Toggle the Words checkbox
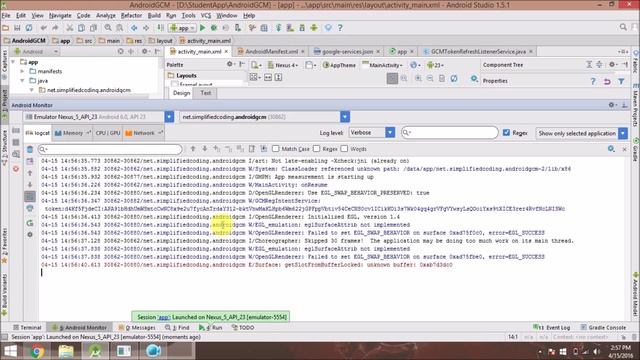The image size is (640, 360). pyautogui.click(x=344, y=149)
